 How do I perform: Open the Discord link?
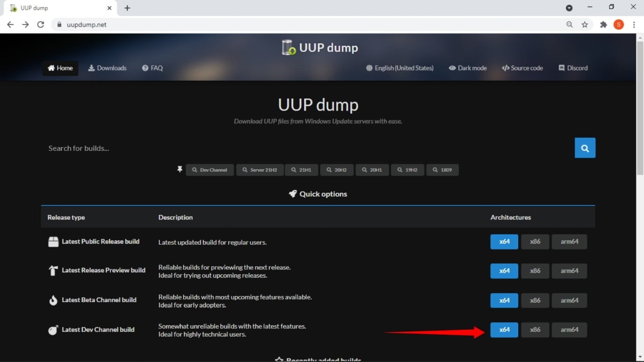(x=573, y=68)
